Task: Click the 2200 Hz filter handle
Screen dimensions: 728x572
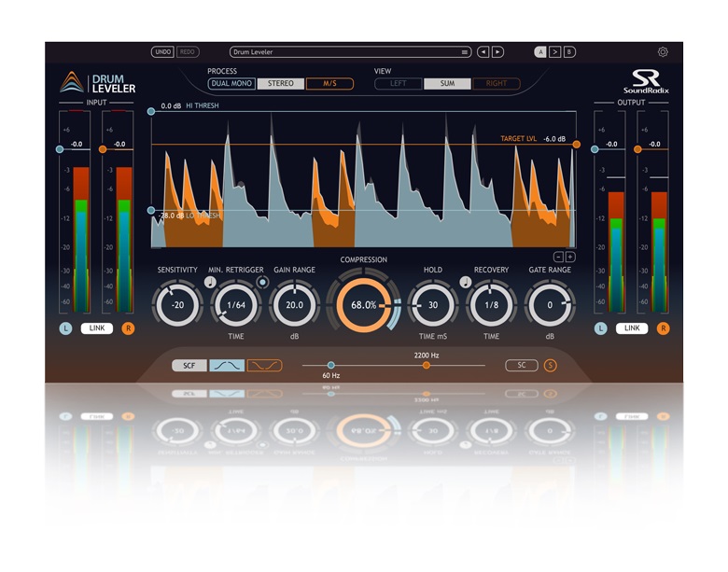Action: tap(427, 366)
